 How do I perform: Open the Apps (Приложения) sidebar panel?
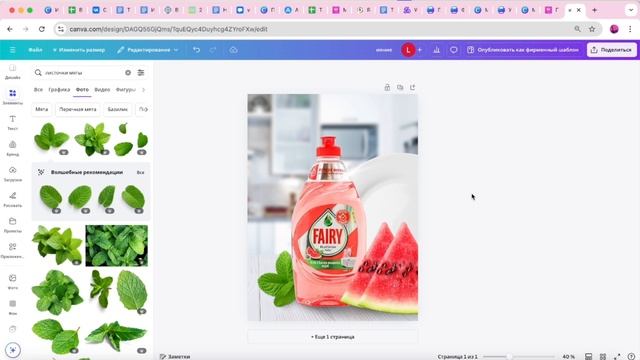(x=13, y=251)
